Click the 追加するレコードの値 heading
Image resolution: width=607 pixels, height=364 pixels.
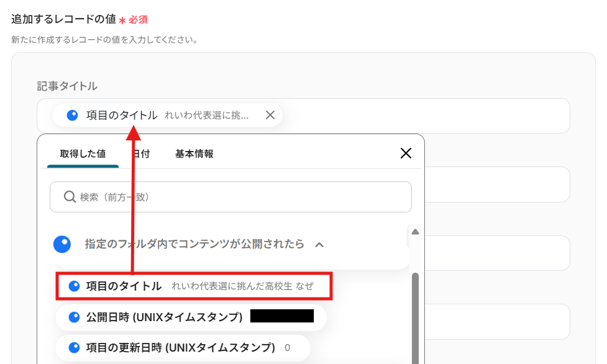(64, 19)
